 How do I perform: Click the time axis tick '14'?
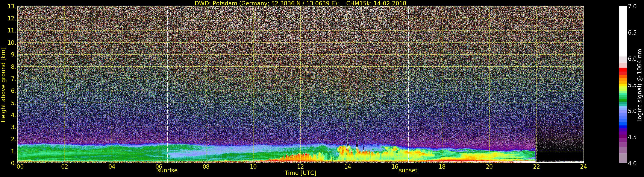click(347, 166)
